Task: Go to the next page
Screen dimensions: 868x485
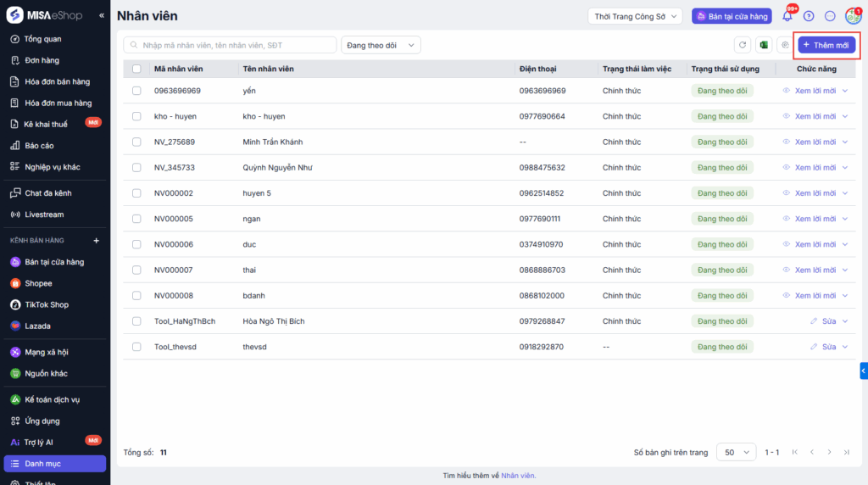Action: point(829,452)
